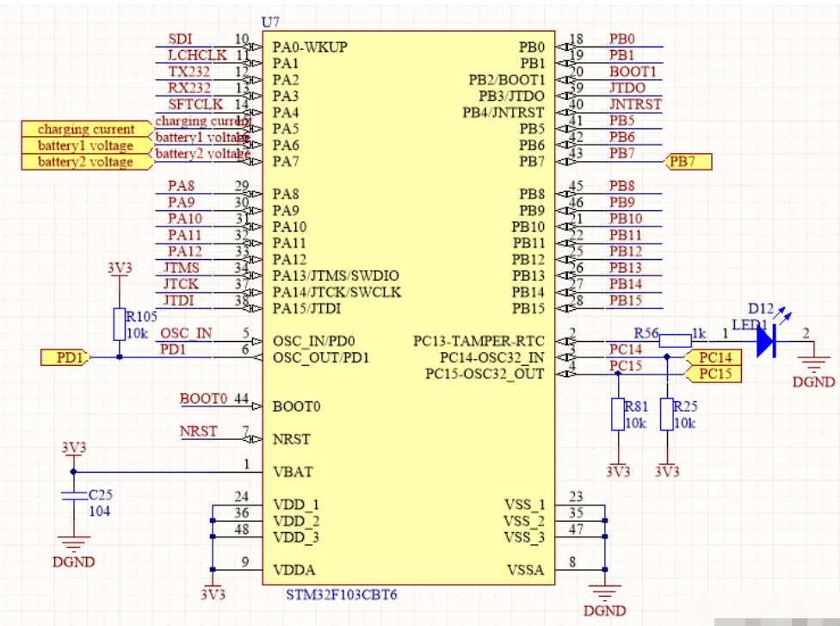Click the 3V3 power symbol under R25
This screenshot has width=840, height=626.
click(x=667, y=470)
